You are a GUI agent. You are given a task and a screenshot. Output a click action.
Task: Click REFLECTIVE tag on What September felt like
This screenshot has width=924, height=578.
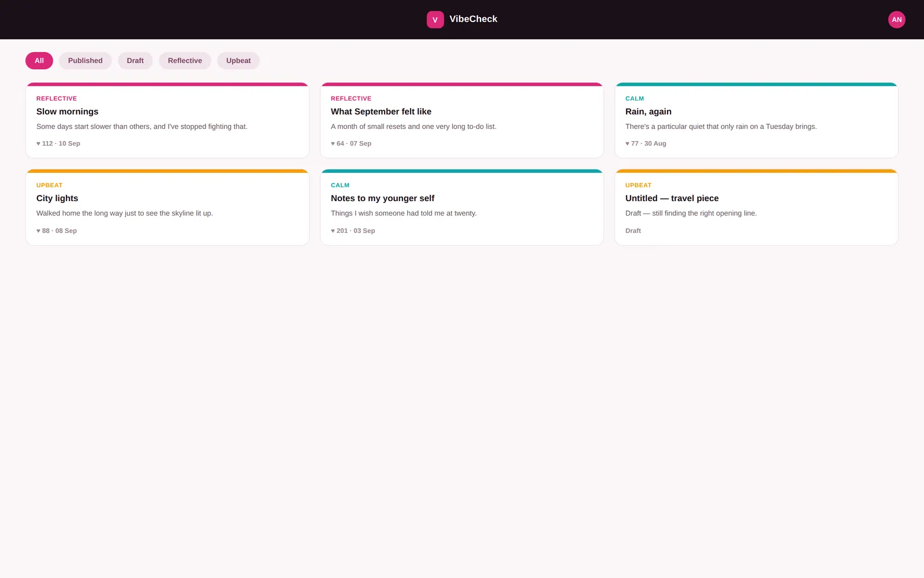(351, 99)
